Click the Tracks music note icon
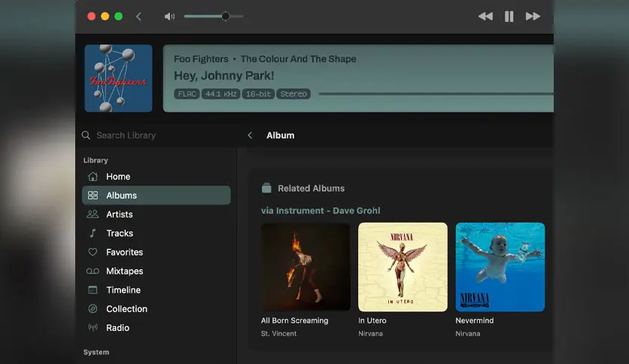This screenshot has height=364, width=629. click(93, 233)
